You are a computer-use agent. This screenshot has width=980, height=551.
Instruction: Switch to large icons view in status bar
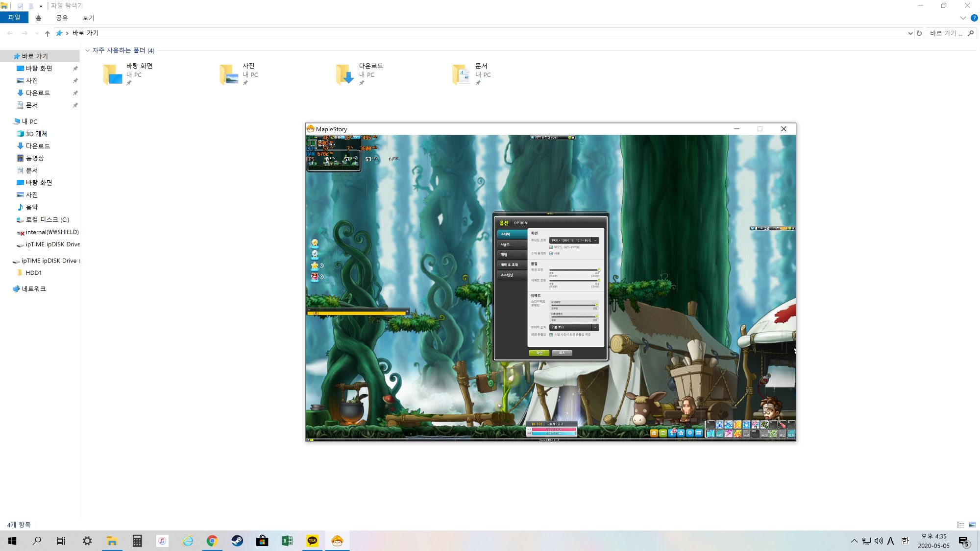[972, 525]
